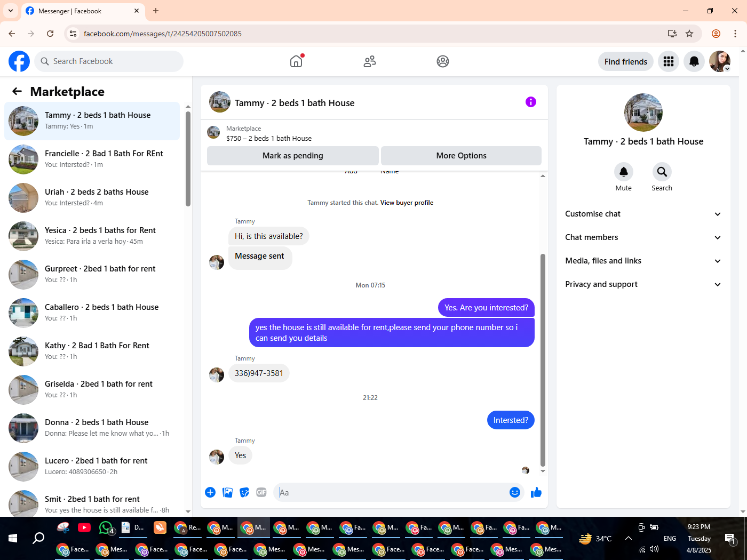Click the Mark as pending button

pos(293,156)
